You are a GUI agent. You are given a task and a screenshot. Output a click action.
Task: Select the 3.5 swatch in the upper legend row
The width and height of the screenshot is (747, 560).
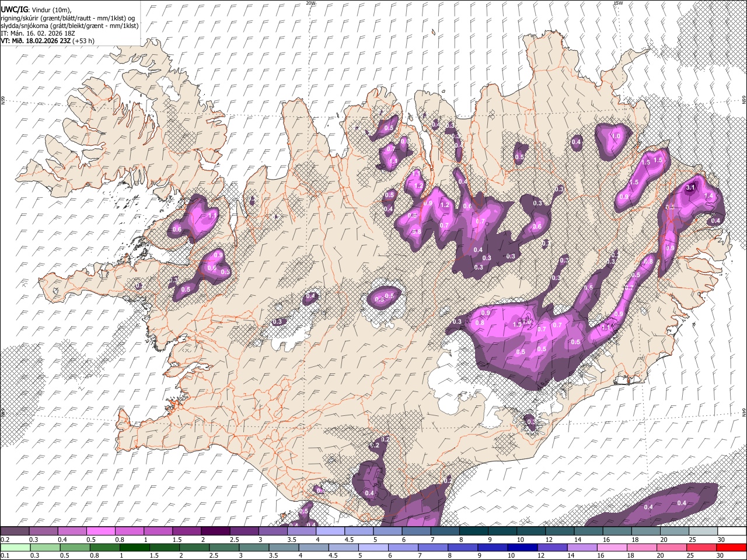click(x=301, y=531)
